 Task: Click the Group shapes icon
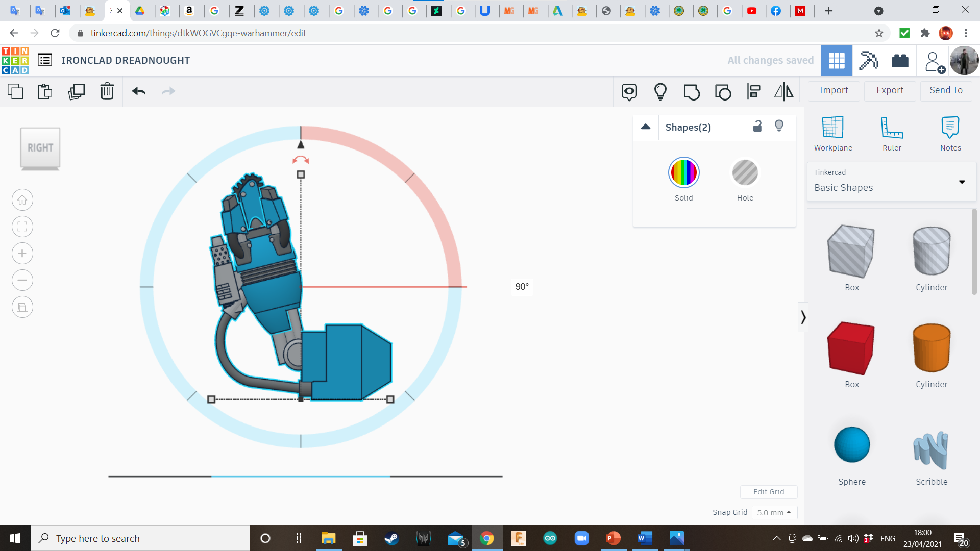click(x=692, y=92)
